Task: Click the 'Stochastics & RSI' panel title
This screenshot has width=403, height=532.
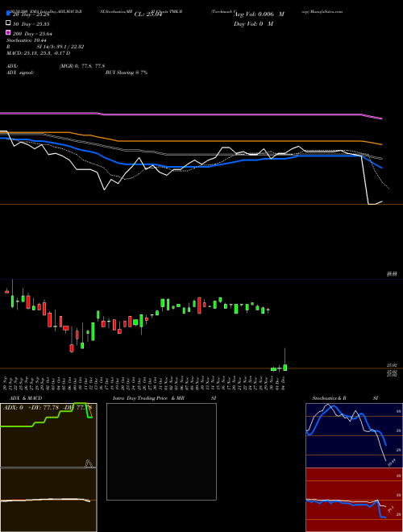Action: tap(345, 398)
